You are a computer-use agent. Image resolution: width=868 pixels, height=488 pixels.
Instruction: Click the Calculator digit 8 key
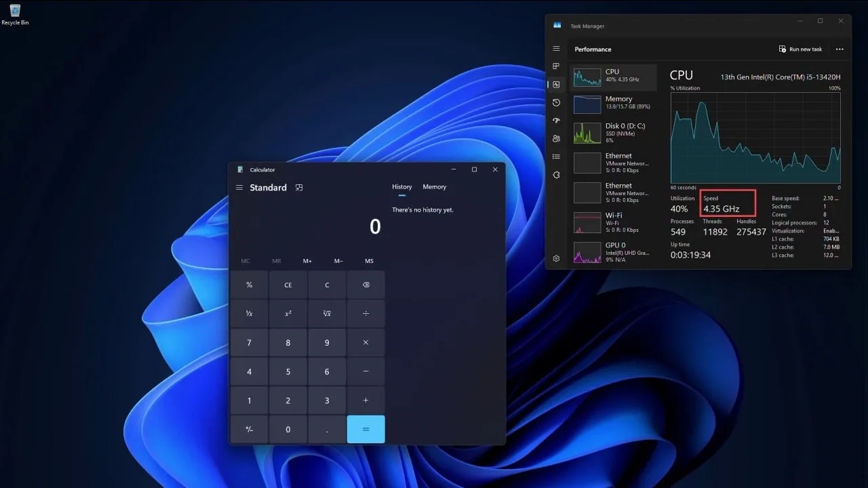coord(288,343)
